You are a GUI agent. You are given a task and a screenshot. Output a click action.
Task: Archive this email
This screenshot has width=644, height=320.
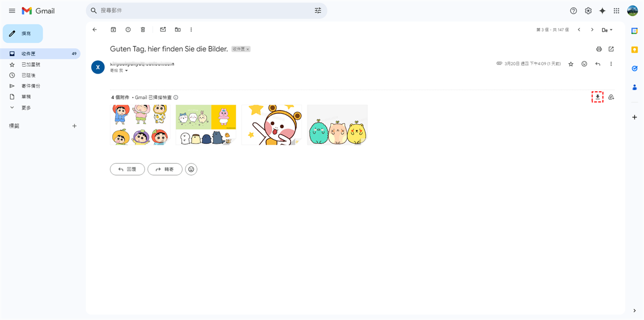(113, 30)
